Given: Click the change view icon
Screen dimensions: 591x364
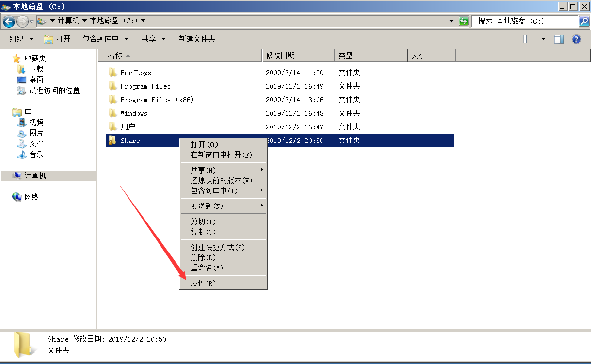Looking at the screenshot, I should point(528,39).
